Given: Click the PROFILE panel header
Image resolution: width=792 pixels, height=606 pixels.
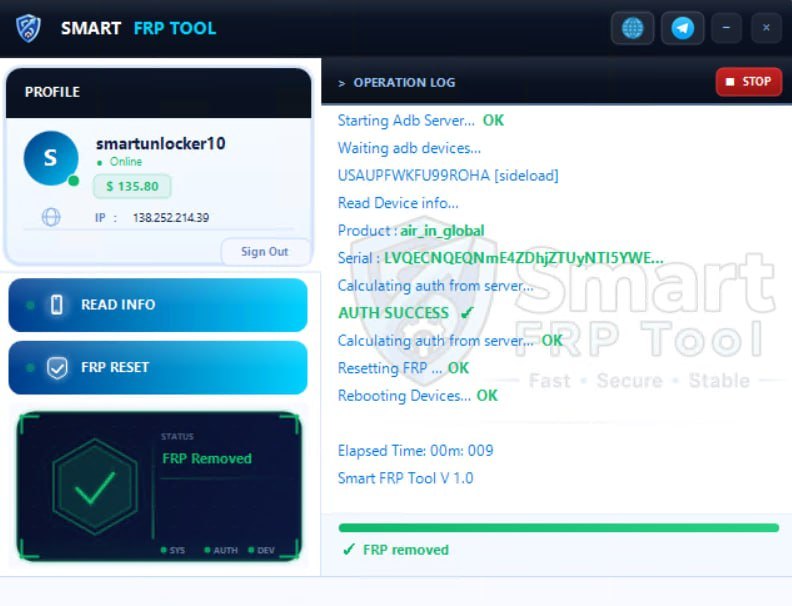Looking at the screenshot, I should click(x=159, y=92).
